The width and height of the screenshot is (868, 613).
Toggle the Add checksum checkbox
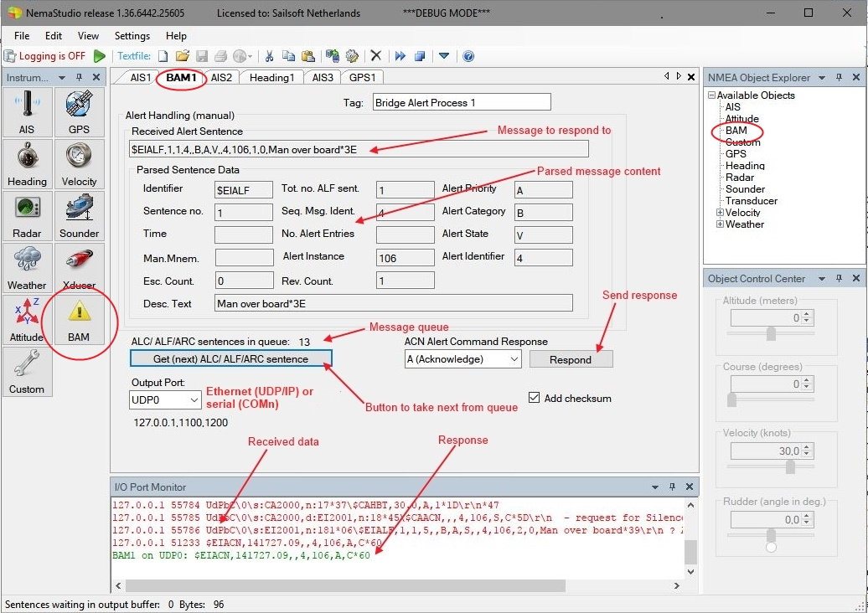click(x=535, y=398)
